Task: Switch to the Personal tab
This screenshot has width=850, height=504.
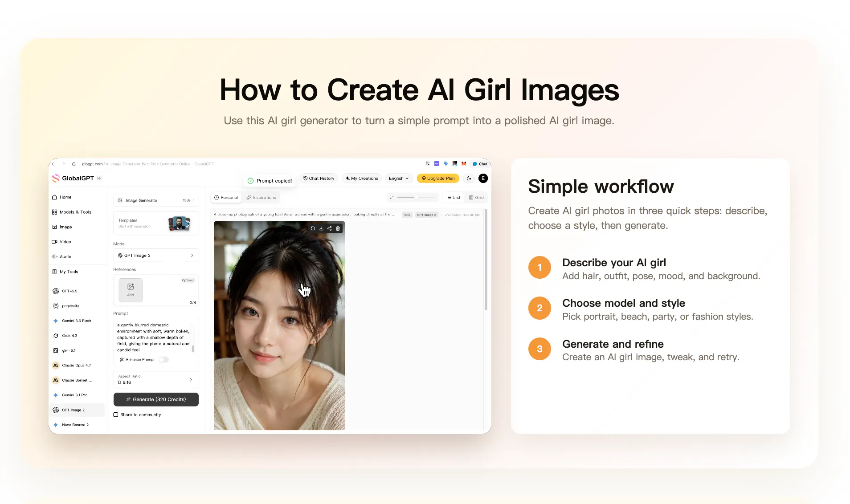Action: tap(226, 198)
